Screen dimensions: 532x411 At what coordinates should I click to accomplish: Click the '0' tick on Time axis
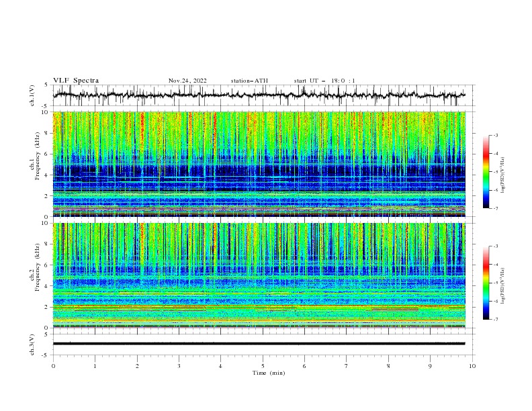pyautogui.click(x=53, y=366)
